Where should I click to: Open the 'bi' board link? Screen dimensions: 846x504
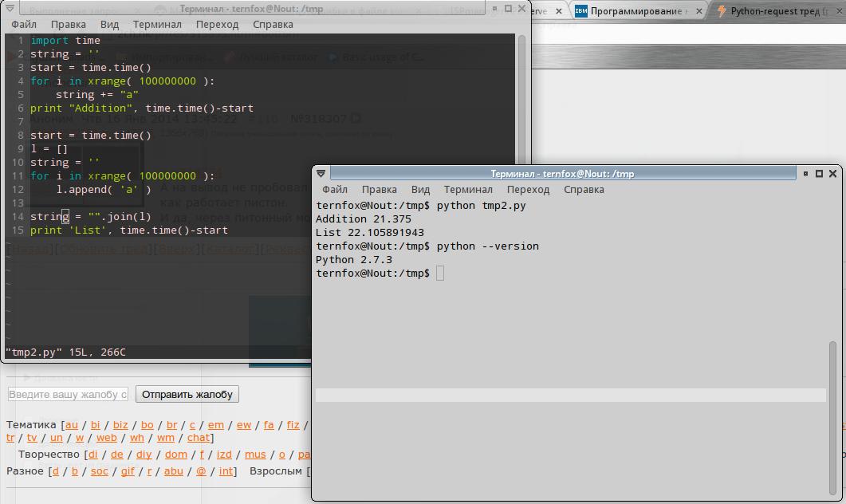coord(95,425)
